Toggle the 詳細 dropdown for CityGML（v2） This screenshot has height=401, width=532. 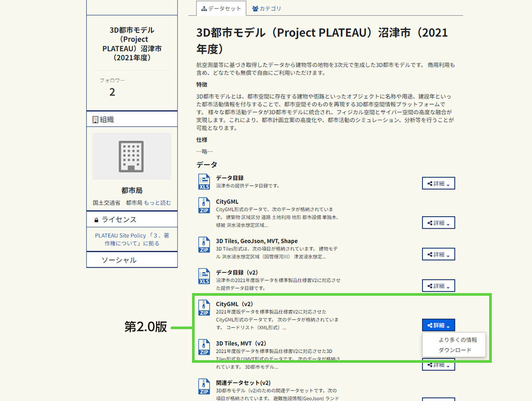click(x=438, y=325)
